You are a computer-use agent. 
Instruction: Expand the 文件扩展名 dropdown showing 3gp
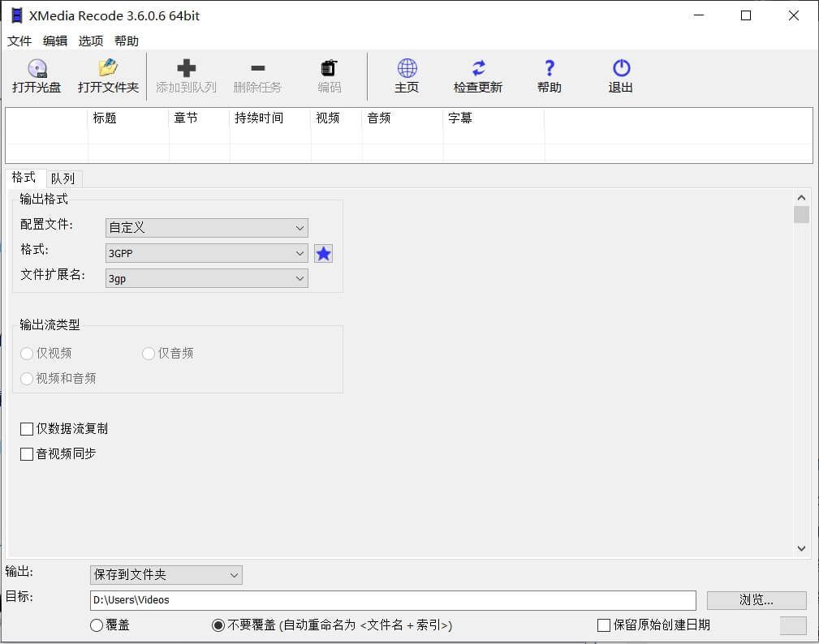[207, 278]
